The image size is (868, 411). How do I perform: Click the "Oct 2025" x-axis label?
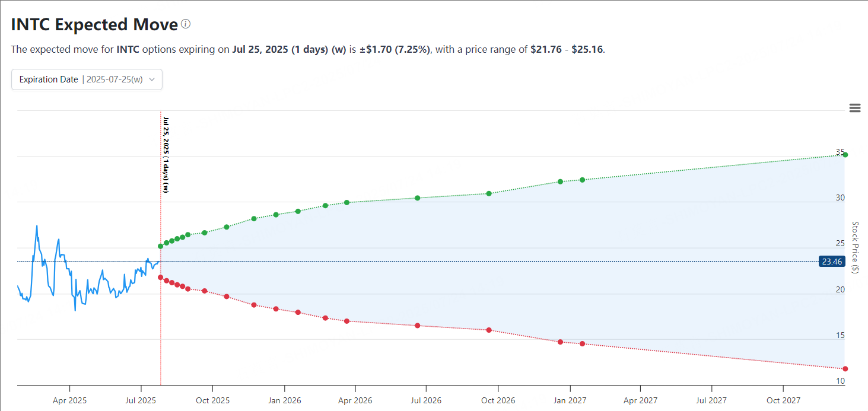click(x=212, y=400)
